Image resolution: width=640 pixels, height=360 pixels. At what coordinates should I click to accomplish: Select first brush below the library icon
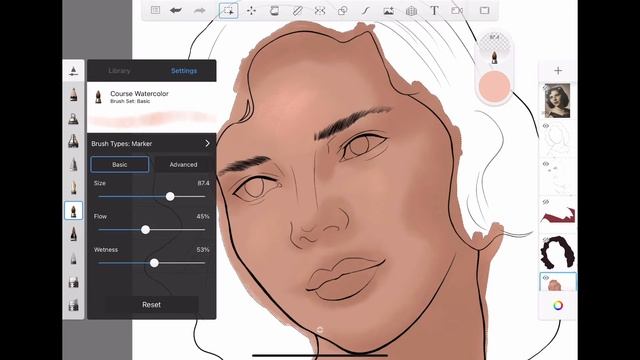73,95
